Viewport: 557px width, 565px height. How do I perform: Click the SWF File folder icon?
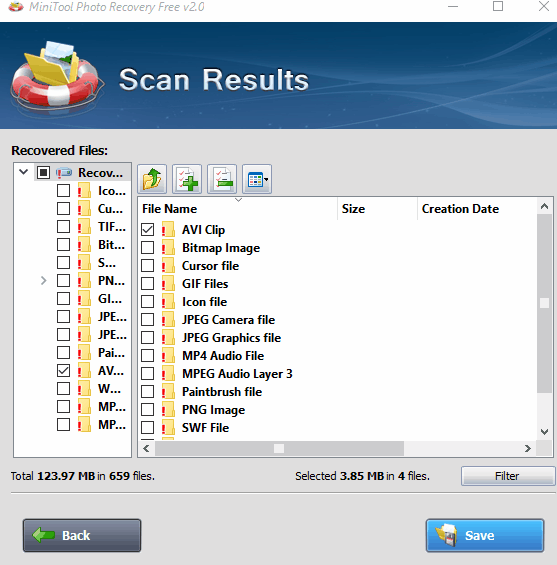click(168, 428)
